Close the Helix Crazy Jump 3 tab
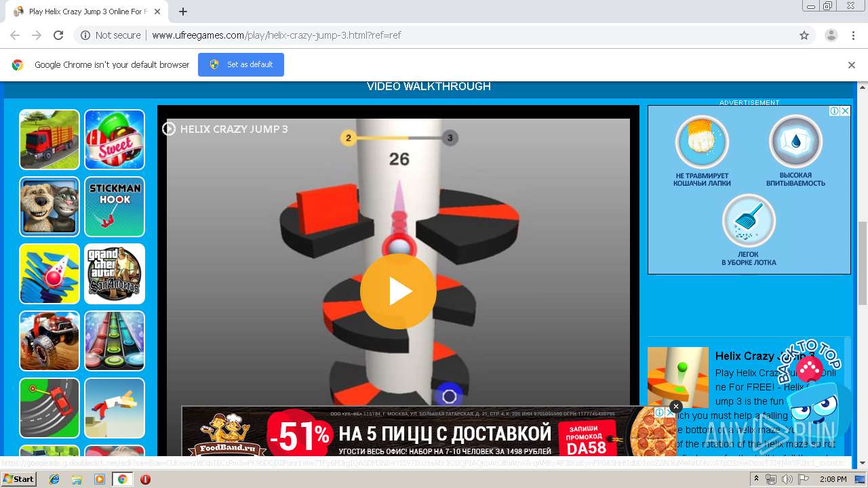 pyautogui.click(x=158, y=12)
